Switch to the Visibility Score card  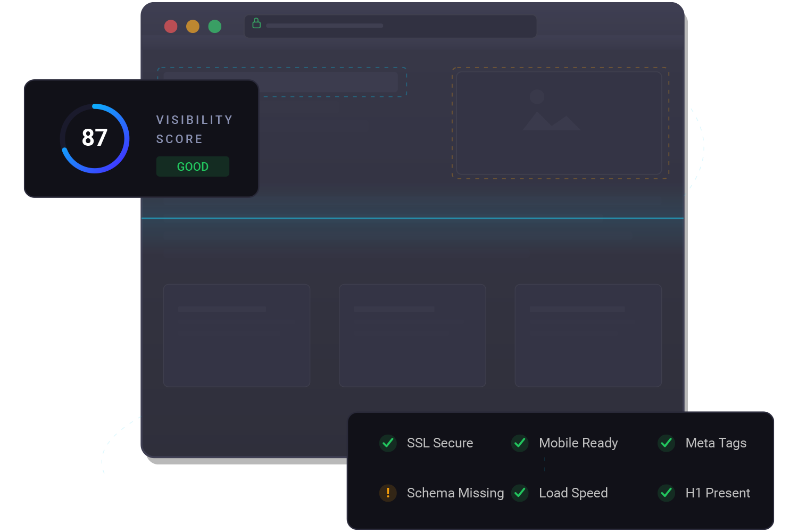pyautogui.click(x=141, y=138)
